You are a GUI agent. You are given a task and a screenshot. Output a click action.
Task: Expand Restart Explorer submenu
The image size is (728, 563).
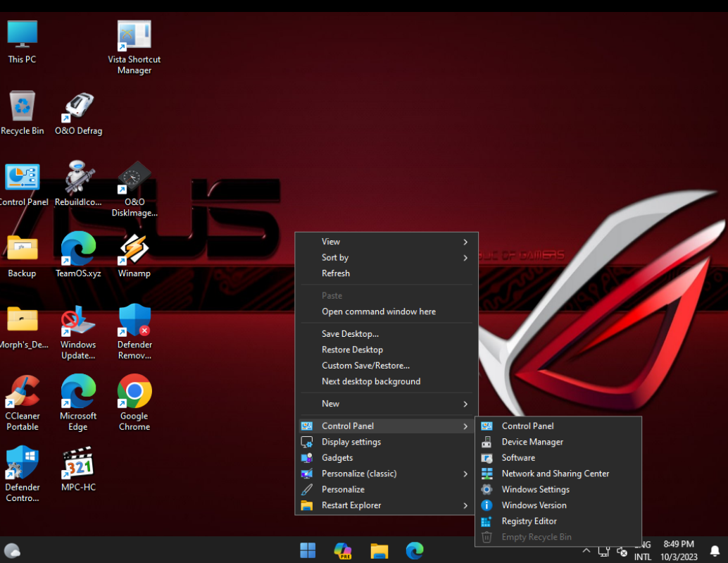[x=387, y=505]
